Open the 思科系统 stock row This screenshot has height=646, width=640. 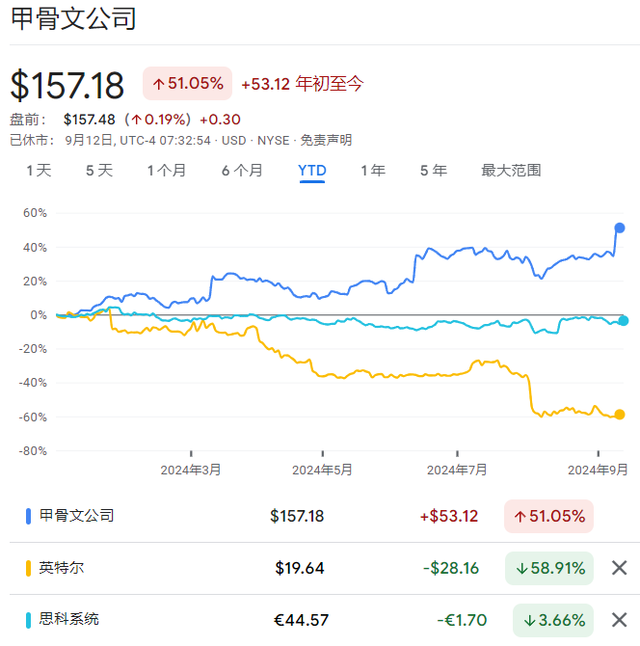click(x=69, y=619)
